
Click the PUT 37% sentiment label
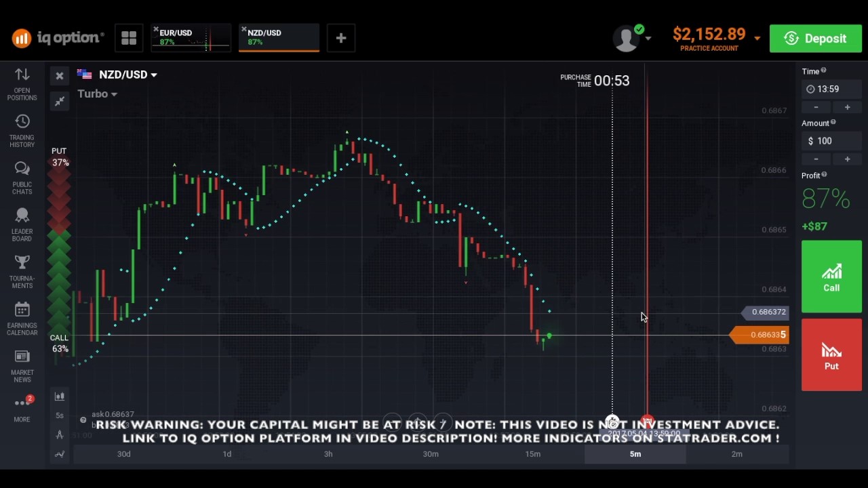[60, 157]
